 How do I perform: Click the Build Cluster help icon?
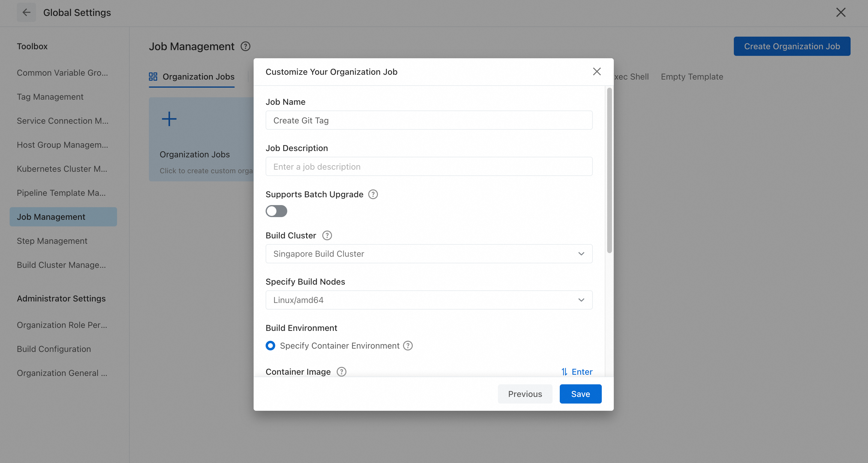327,235
